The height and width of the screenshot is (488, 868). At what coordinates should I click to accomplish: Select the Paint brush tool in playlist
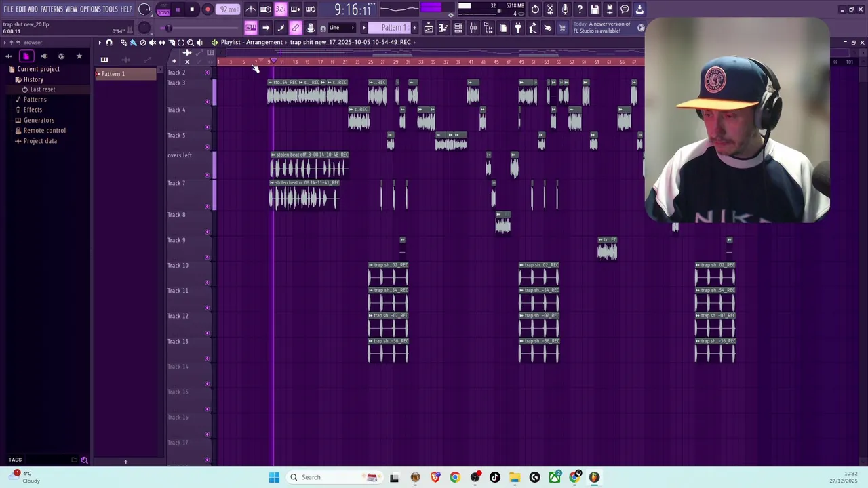pos(133,43)
